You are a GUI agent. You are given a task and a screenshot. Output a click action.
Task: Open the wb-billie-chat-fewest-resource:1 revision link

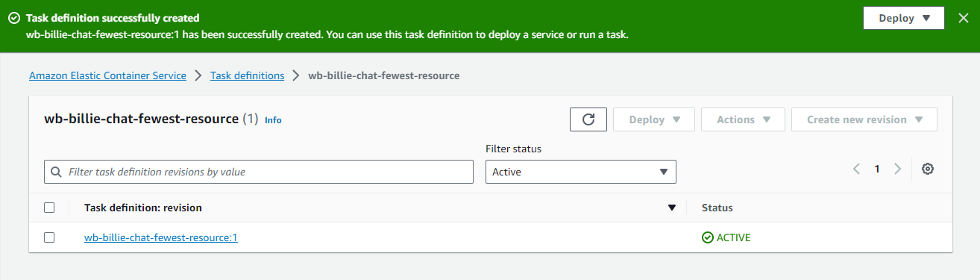[x=161, y=237]
